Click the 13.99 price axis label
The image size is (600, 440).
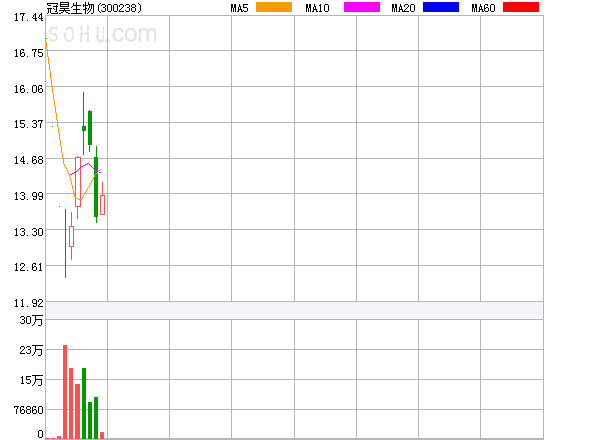29,196
